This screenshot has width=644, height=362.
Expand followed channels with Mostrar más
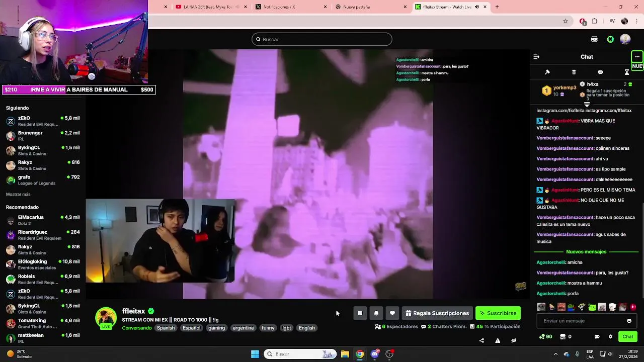click(18, 194)
